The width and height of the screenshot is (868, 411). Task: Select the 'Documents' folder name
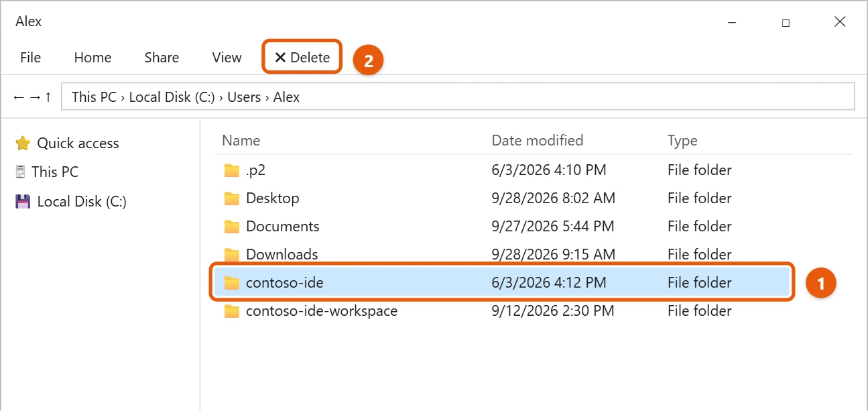[283, 227]
